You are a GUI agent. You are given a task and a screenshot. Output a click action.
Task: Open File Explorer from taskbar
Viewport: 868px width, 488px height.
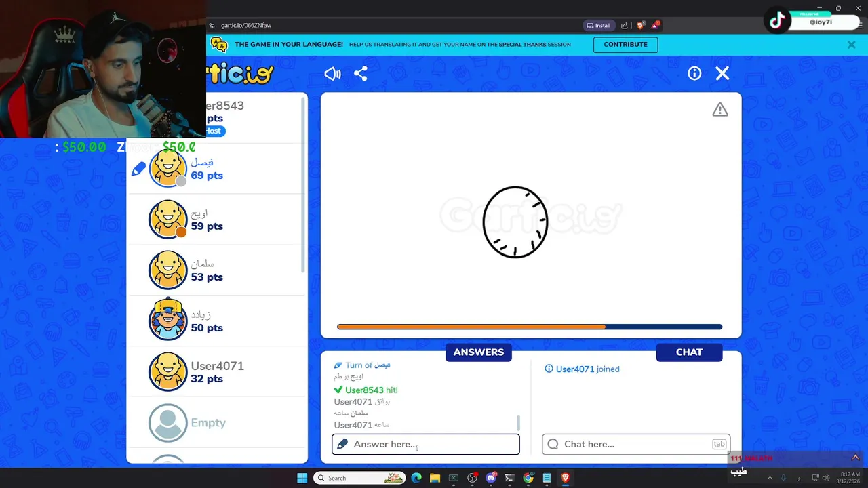click(x=435, y=478)
